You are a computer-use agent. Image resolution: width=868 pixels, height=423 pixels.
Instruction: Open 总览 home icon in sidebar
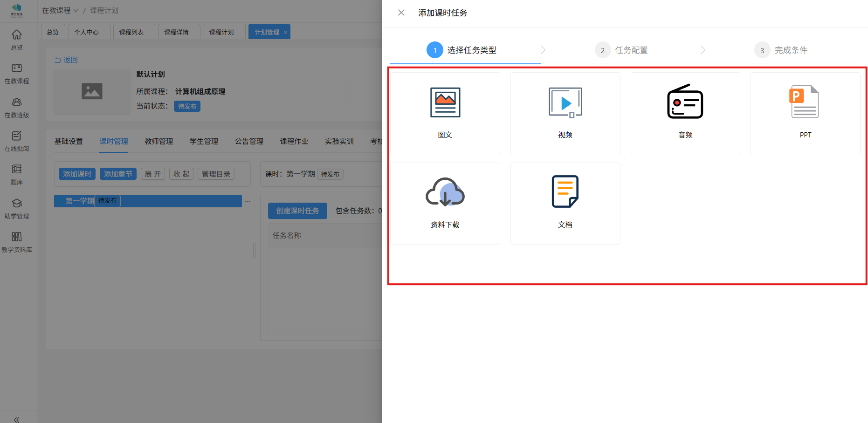pyautogui.click(x=17, y=39)
